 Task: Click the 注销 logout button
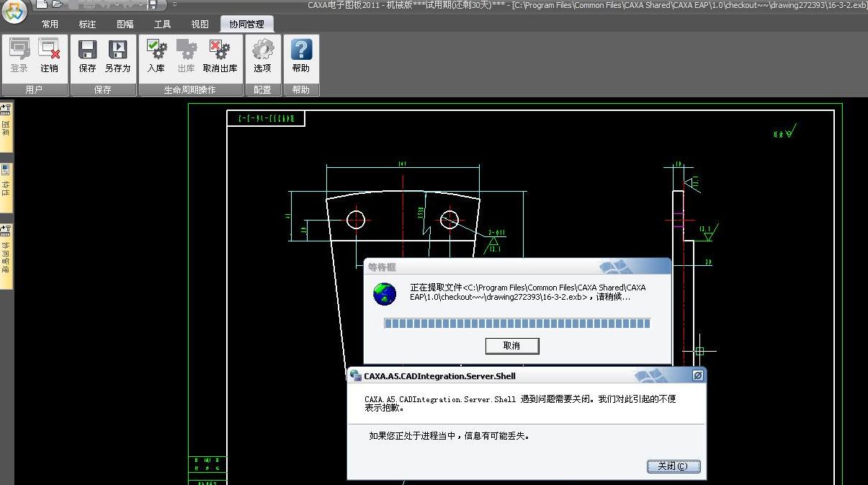(x=50, y=56)
